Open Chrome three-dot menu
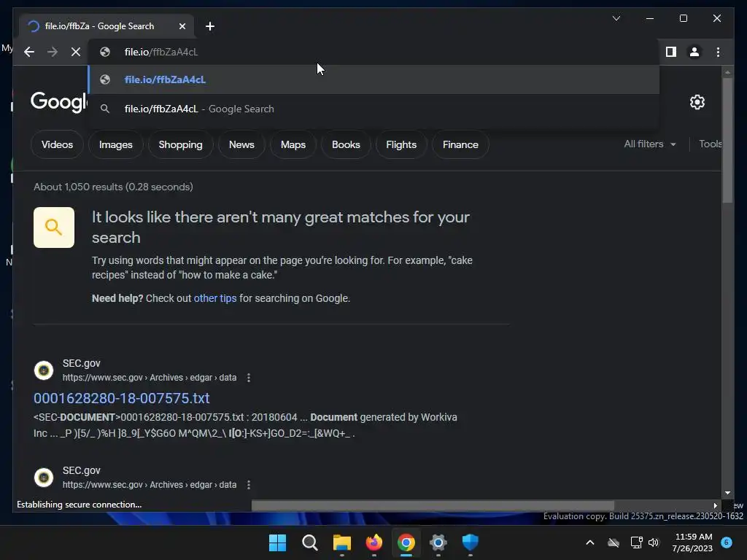Viewport: 747px width, 560px height. [x=718, y=52]
